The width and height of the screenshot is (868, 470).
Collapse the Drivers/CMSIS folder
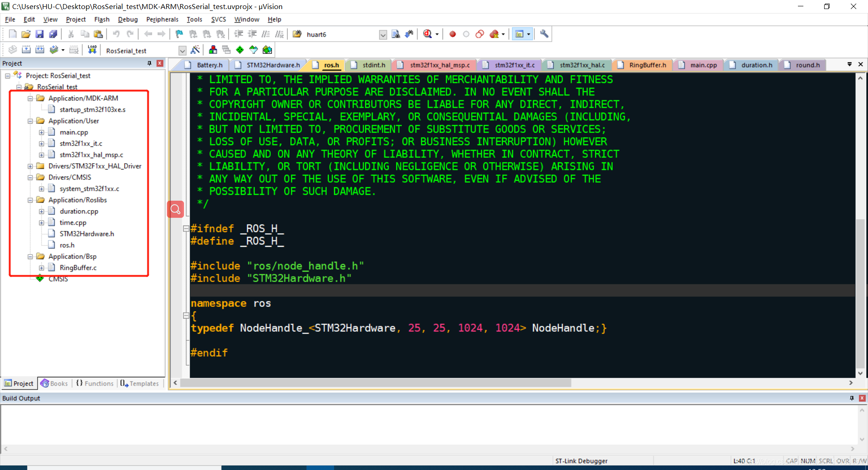coord(30,178)
